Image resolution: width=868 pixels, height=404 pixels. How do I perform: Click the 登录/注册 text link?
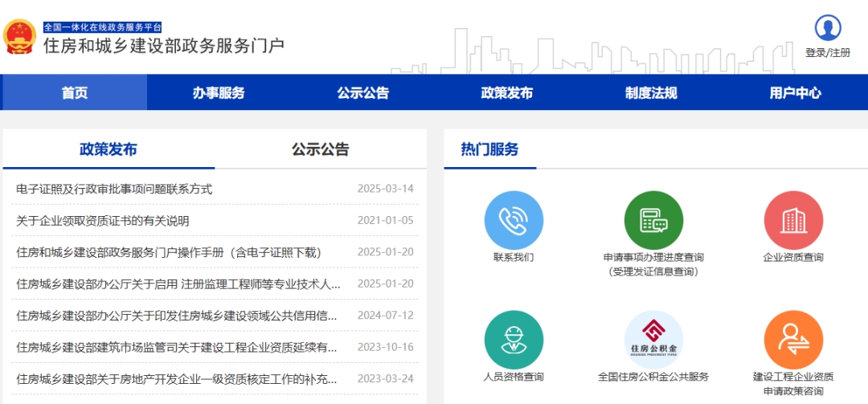(827, 53)
